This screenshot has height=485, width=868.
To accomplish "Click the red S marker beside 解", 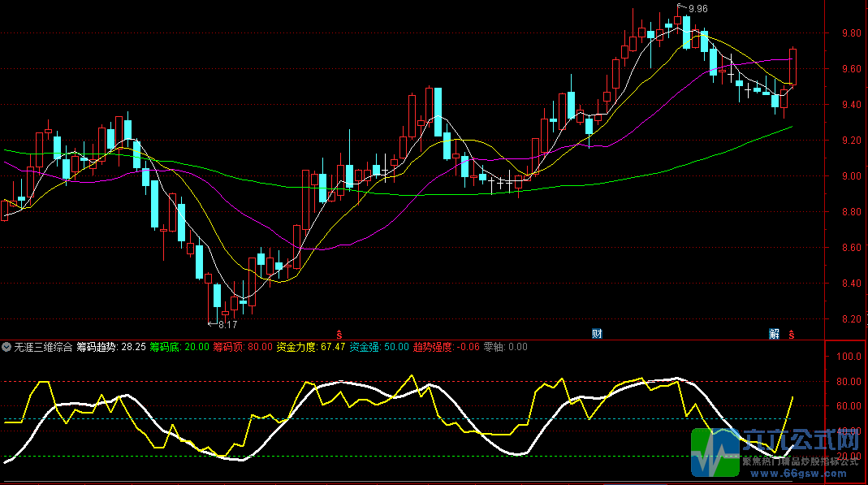I will (x=792, y=335).
